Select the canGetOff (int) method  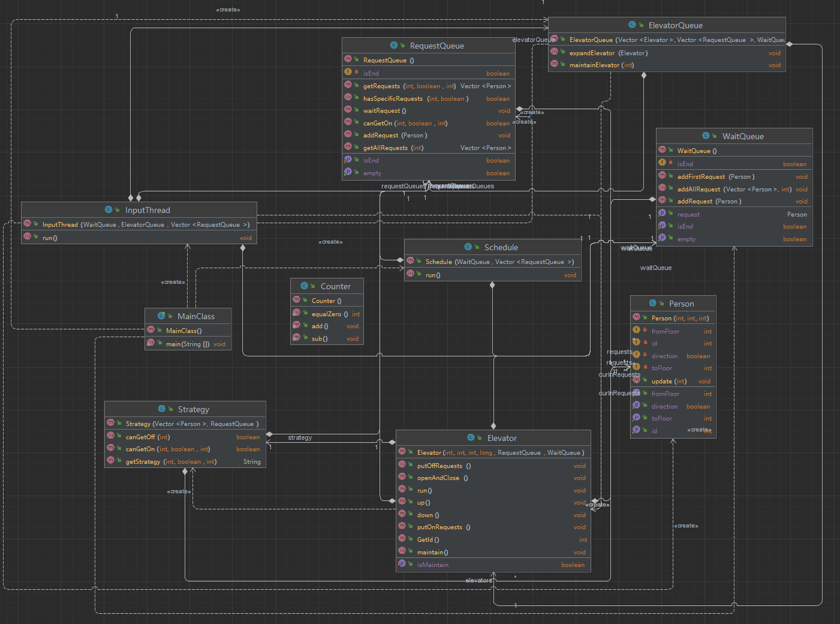pyautogui.click(x=185, y=437)
